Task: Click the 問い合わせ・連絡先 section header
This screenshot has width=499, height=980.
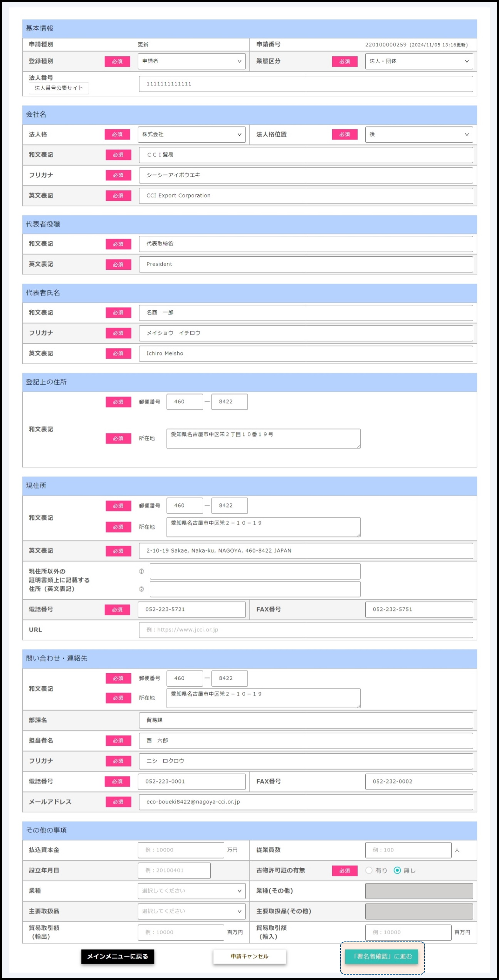Action: click(250, 659)
